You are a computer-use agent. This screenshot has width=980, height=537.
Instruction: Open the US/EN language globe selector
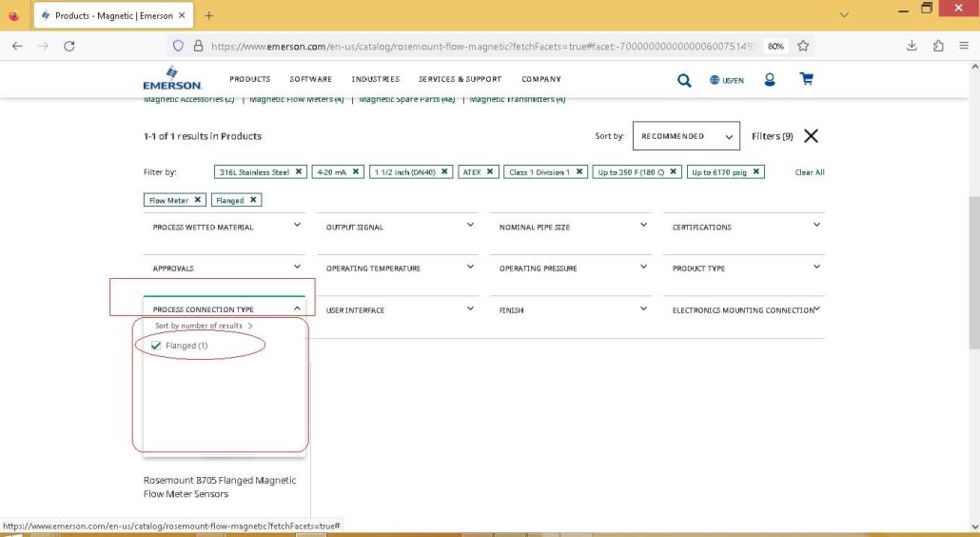726,80
